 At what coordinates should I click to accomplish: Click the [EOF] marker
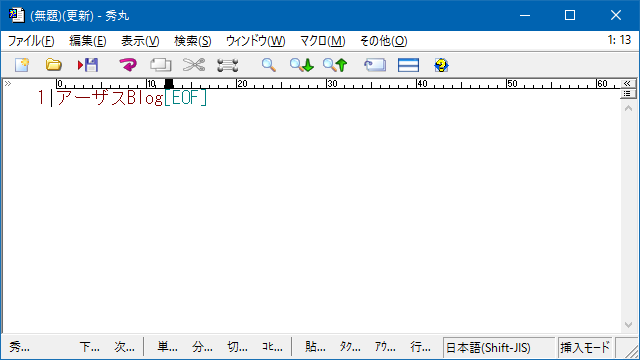pos(186,98)
